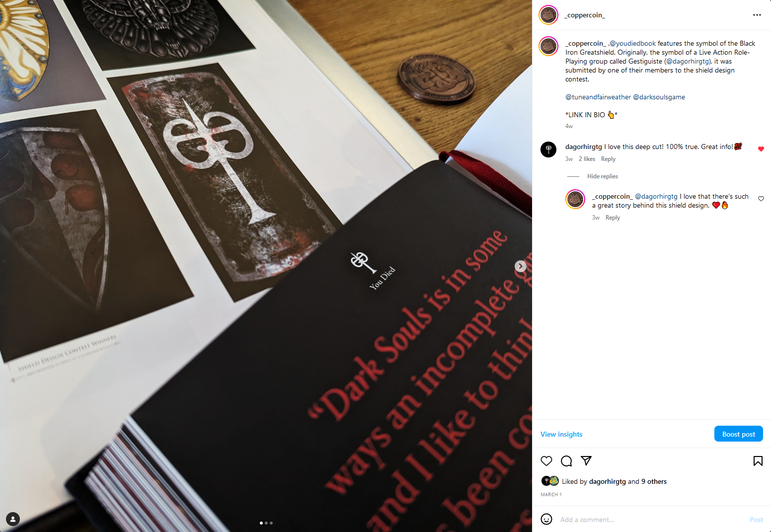771x532 pixels.
Task: Open View insights link
Action: [x=561, y=434]
